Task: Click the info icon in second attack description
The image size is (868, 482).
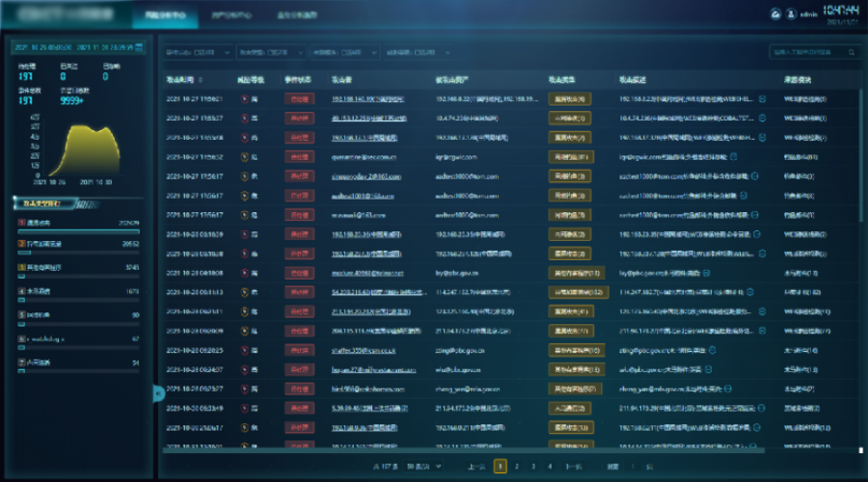Action: [762, 118]
